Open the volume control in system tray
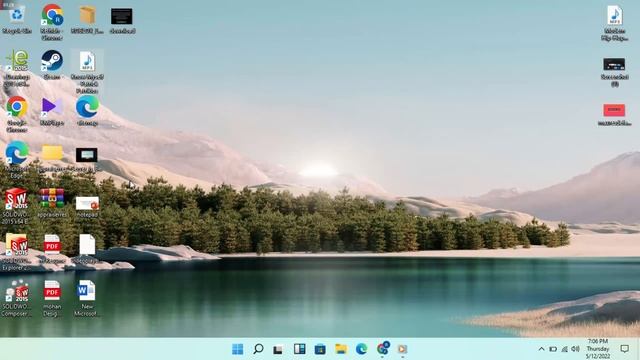The height and width of the screenshot is (360, 640). [x=576, y=349]
